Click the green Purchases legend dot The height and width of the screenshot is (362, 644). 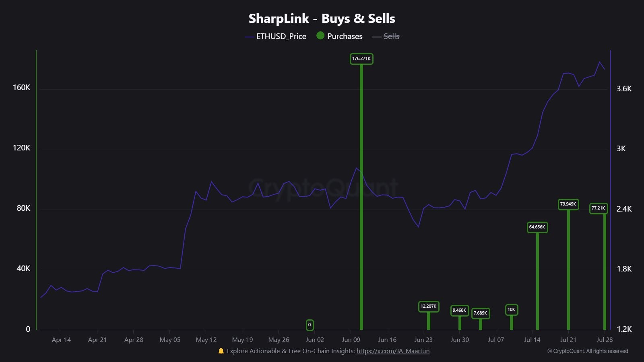click(x=320, y=36)
